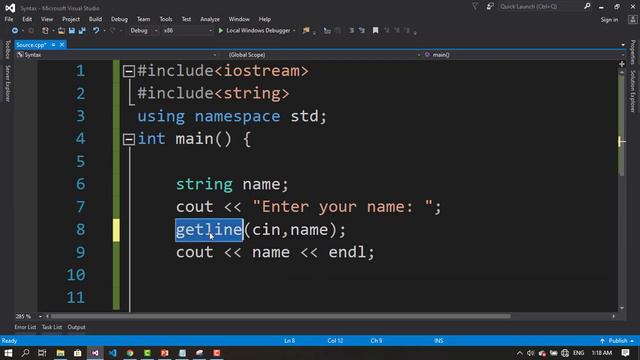The image size is (640, 360).
Task: Open the File menu
Action: tap(9, 19)
